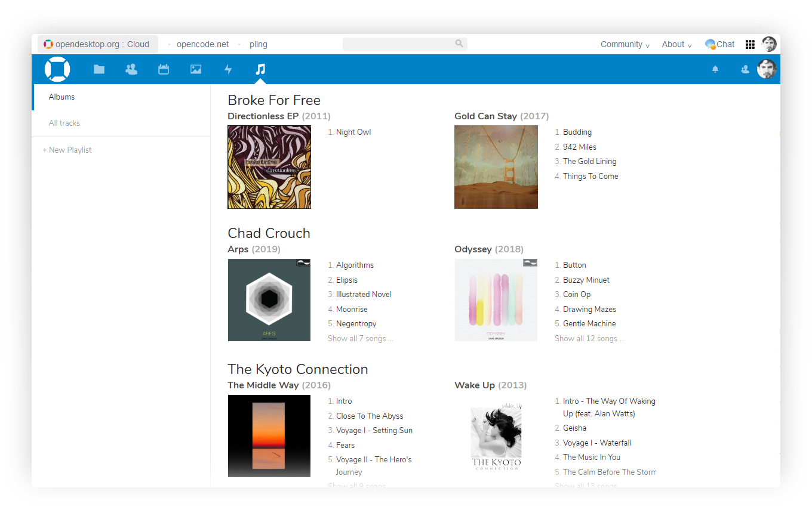Open the Chat link
This screenshot has width=812, height=513.
pos(719,44)
